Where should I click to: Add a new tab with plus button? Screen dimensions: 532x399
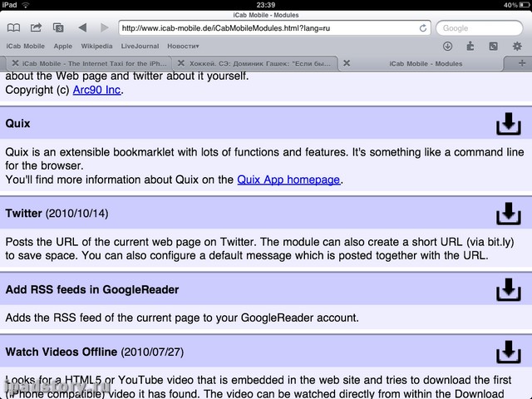[x=522, y=63]
